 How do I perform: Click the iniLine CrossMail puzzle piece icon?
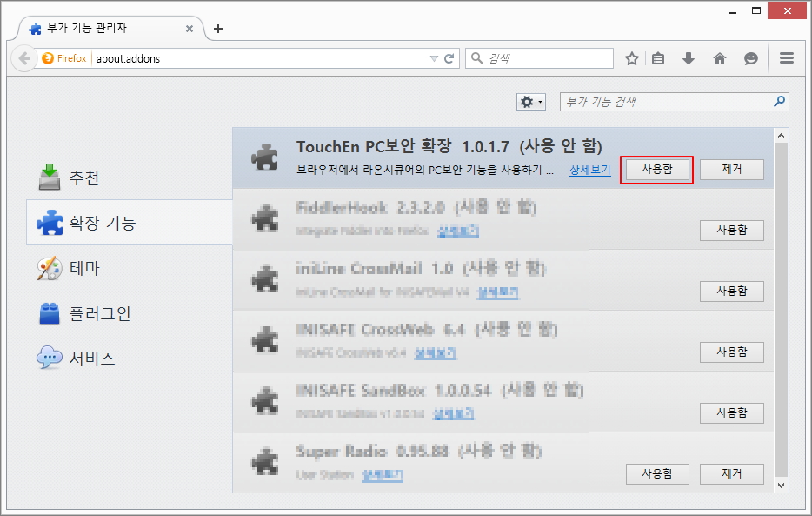[x=264, y=278]
